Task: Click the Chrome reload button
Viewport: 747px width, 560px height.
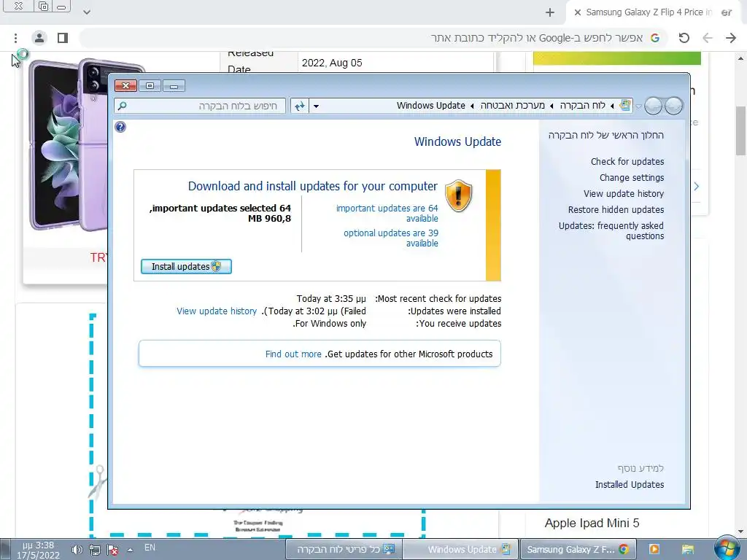Action: [x=684, y=38]
